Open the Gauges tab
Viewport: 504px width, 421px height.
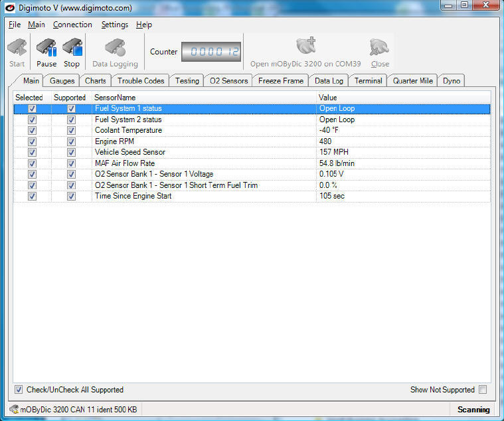click(x=62, y=80)
